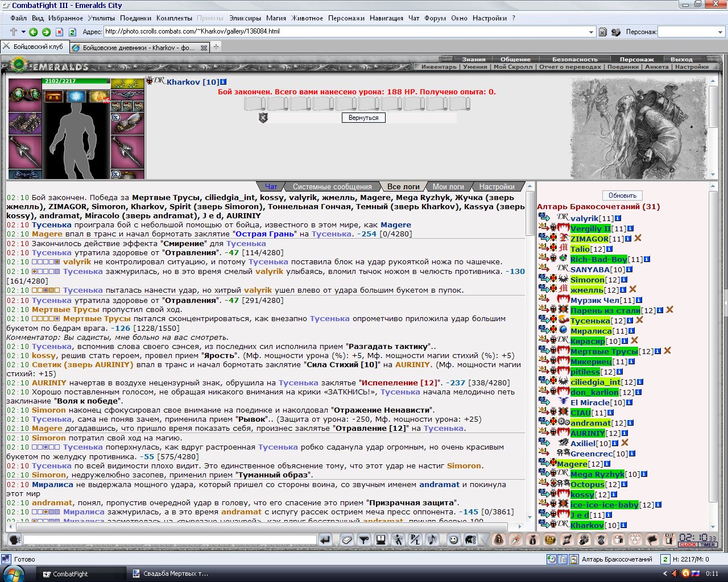
Task: Click the crossed swords icon beside жмелль
Action: pos(632,290)
